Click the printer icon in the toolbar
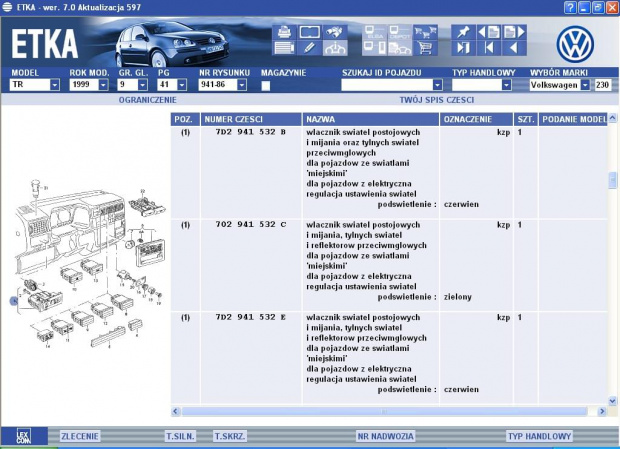 [x=284, y=32]
